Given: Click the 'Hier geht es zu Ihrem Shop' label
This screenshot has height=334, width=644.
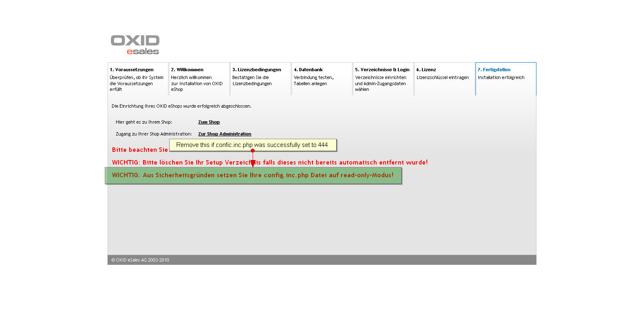Looking at the screenshot, I should pos(144,122).
